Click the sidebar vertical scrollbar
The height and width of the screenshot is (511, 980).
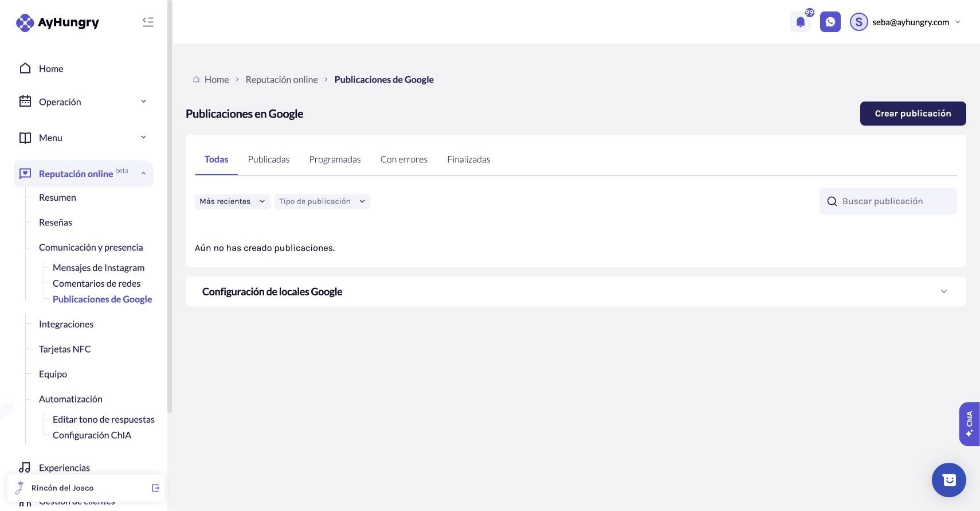tap(170, 206)
